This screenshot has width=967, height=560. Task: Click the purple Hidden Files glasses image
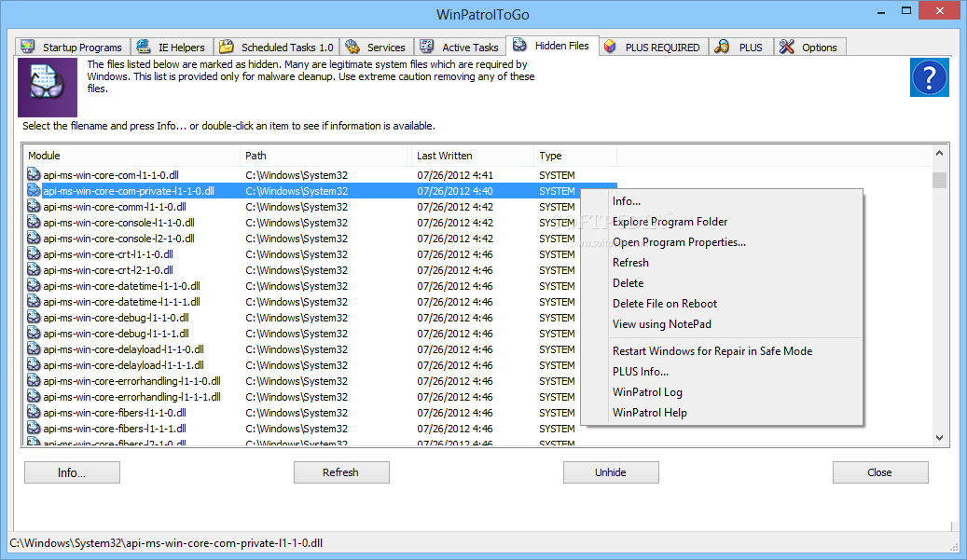(48, 88)
